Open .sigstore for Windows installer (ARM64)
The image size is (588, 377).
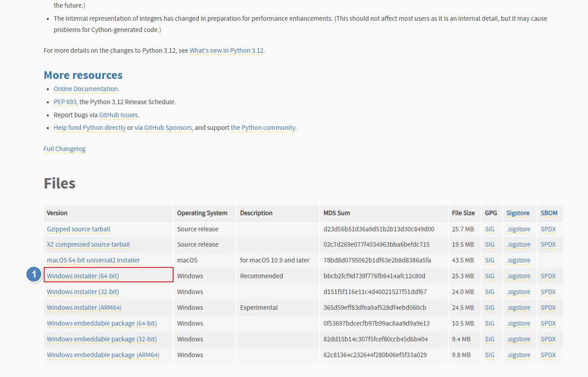coord(519,308)
